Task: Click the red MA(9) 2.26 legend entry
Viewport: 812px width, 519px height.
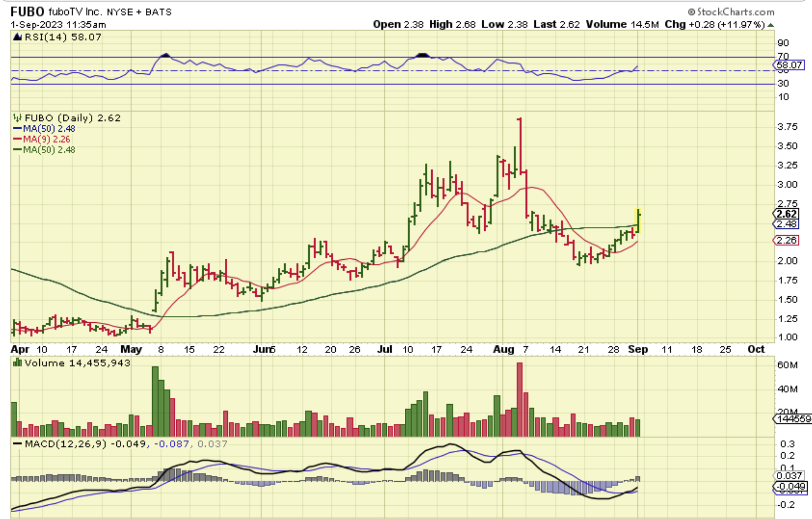Action: (42, 139)
